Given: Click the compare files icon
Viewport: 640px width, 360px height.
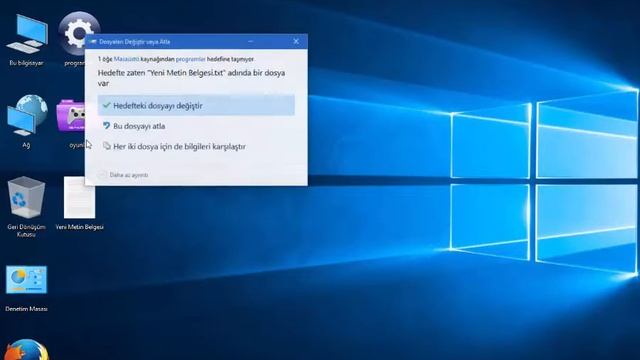Looking at the screenshot, I should [107, 146].
